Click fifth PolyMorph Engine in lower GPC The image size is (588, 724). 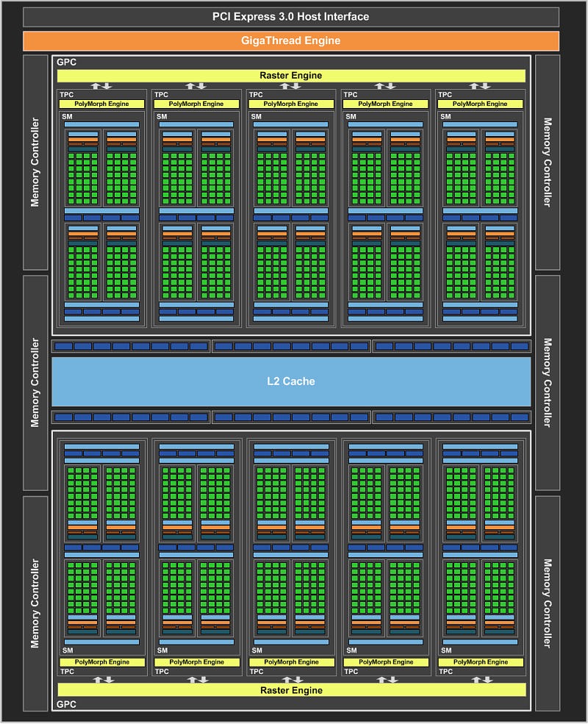[481, 662]
